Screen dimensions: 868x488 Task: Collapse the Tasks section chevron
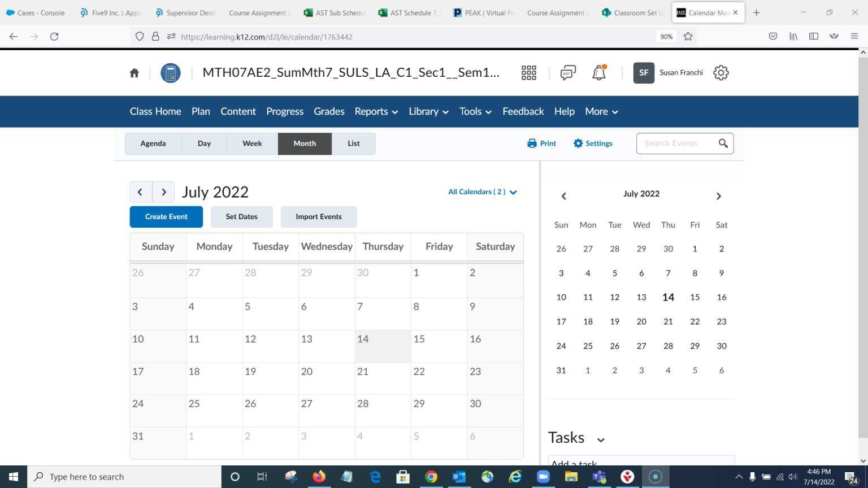tap(600, 439)
